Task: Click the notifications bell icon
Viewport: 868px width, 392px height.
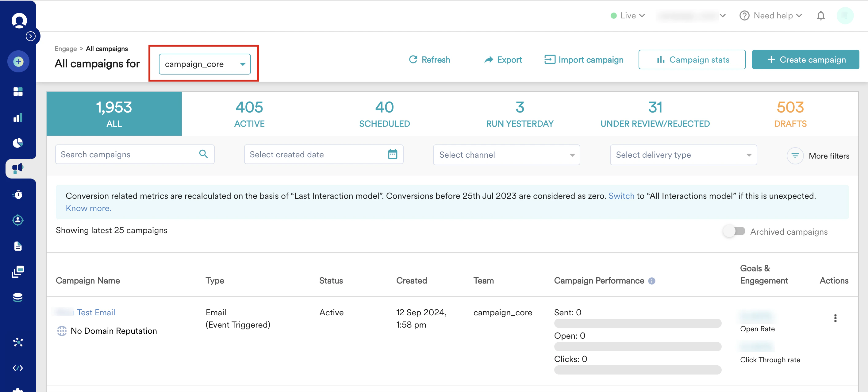Action: pos(820,16)
